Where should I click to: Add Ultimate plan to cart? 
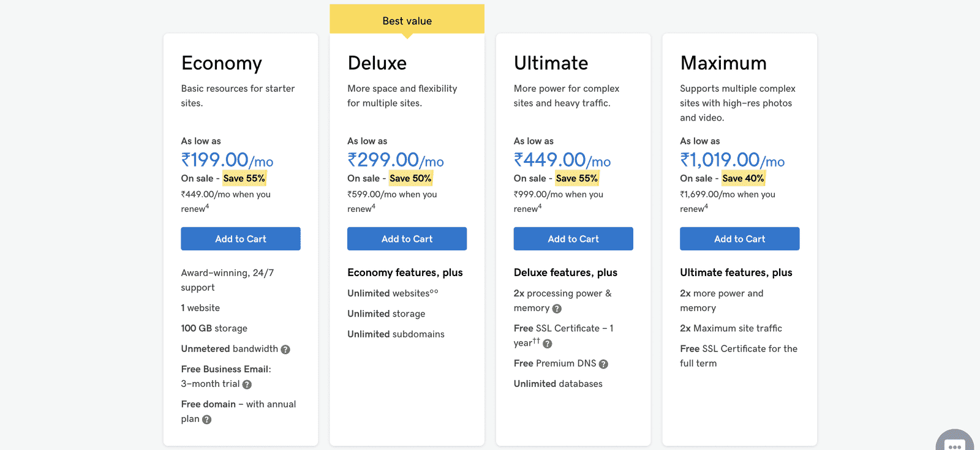coord(573,239)
